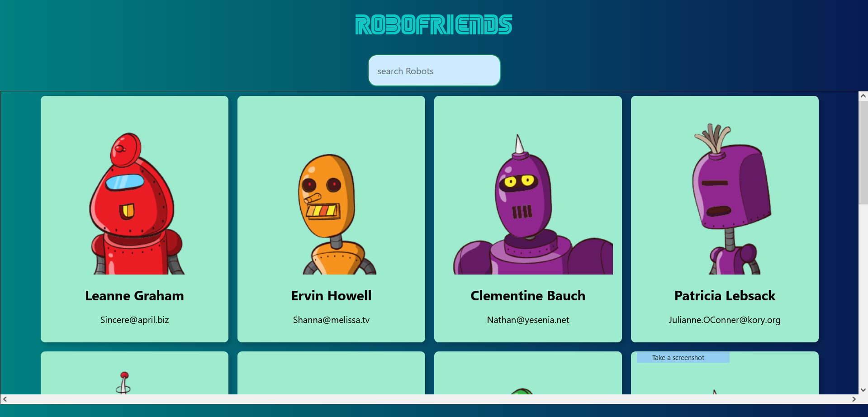This screenshot has height=417, width=868.
Task: Click the Julianne.OConner@kory.org email text
Action: pyautogui.click(x=725, y=320)
